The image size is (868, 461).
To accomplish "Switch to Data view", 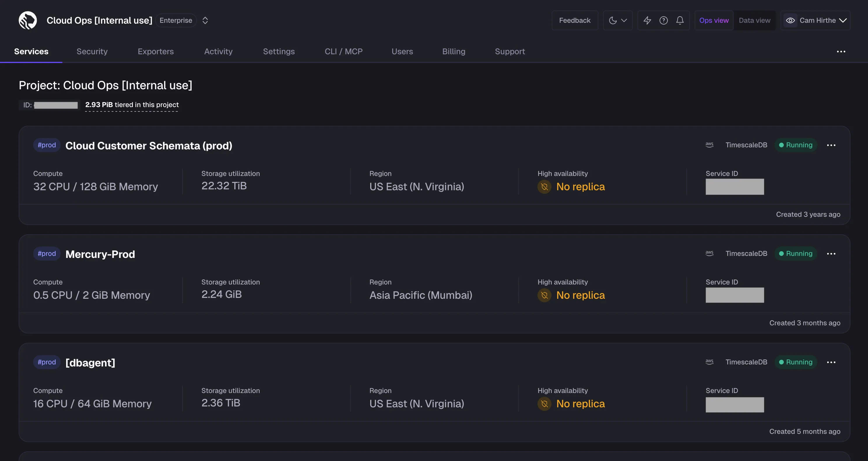I will pos(754,20).
